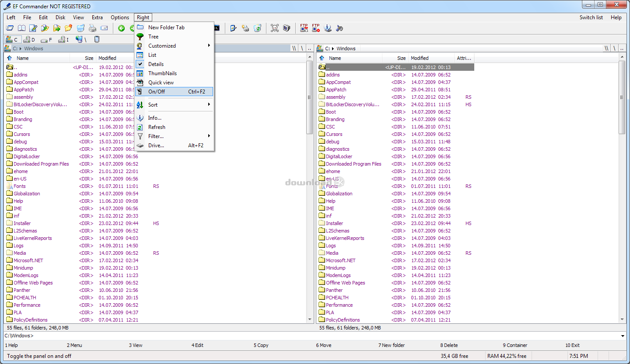Click the open book toolbar icon

point(21,28)
